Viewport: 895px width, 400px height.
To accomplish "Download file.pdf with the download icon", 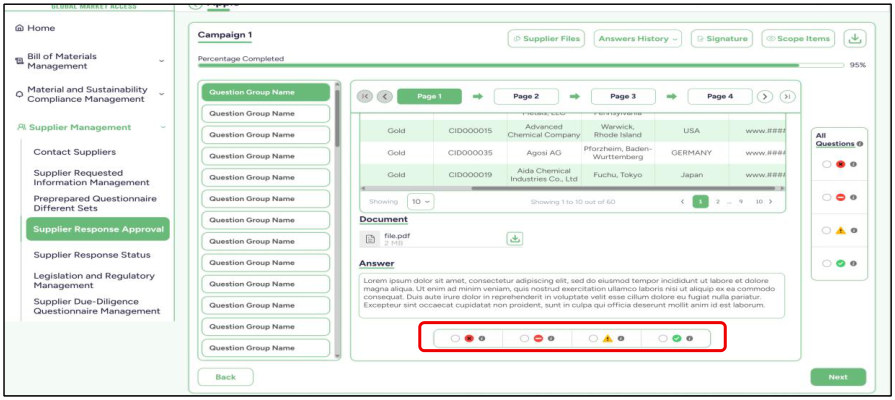I will click(515, 239).
